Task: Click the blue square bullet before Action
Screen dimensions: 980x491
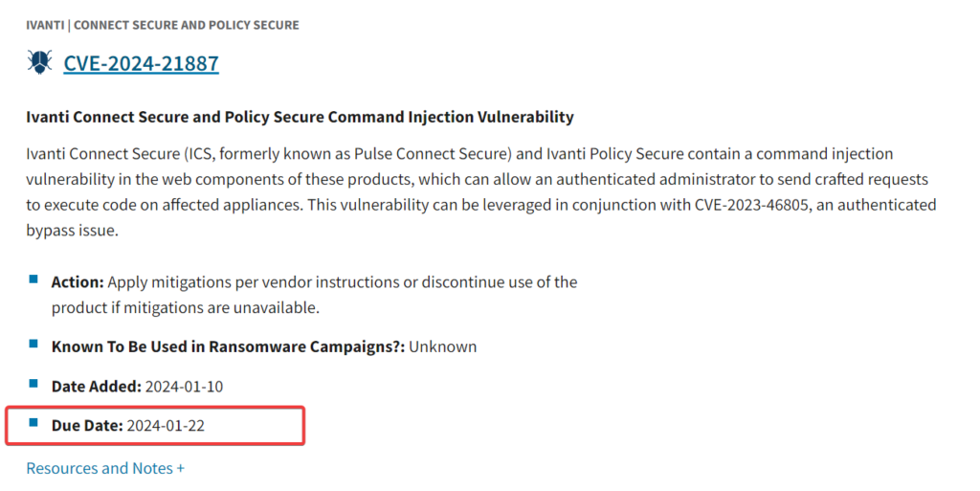Action: [33, 279]
